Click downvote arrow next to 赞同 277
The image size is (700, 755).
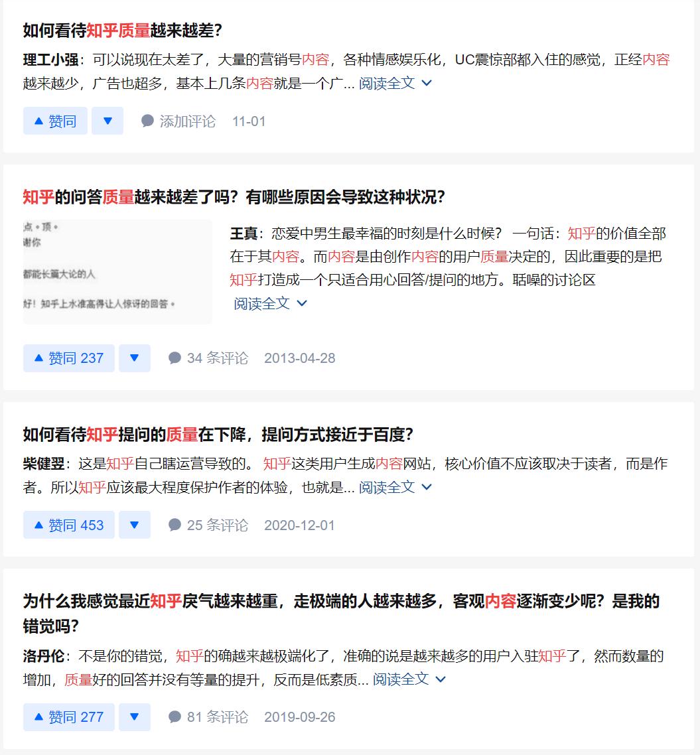135,717
